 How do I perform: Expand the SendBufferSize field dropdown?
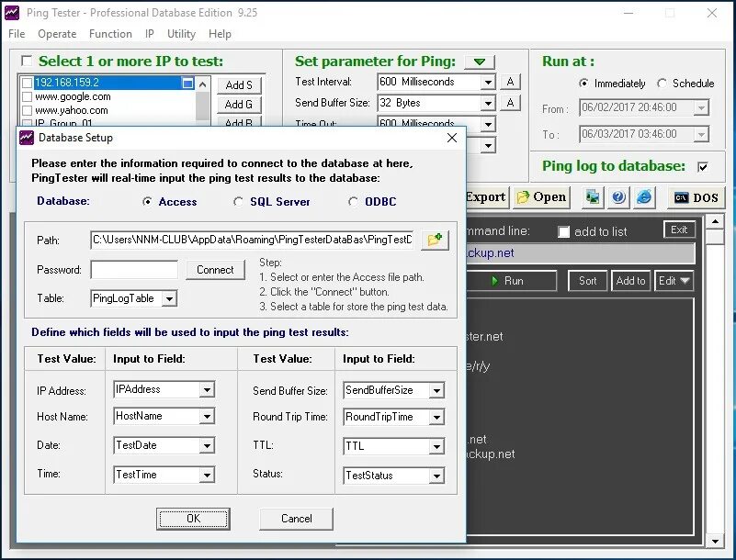pos(436,391)
